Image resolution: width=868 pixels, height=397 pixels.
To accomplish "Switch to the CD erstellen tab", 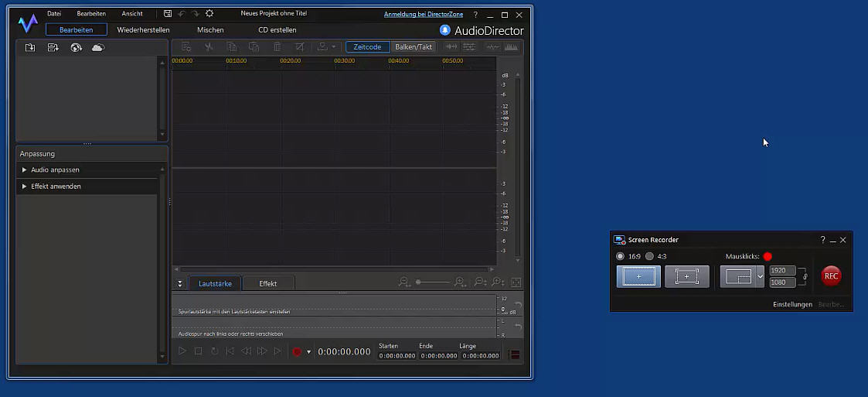I will pyautogui.click(x=277, y=30).
